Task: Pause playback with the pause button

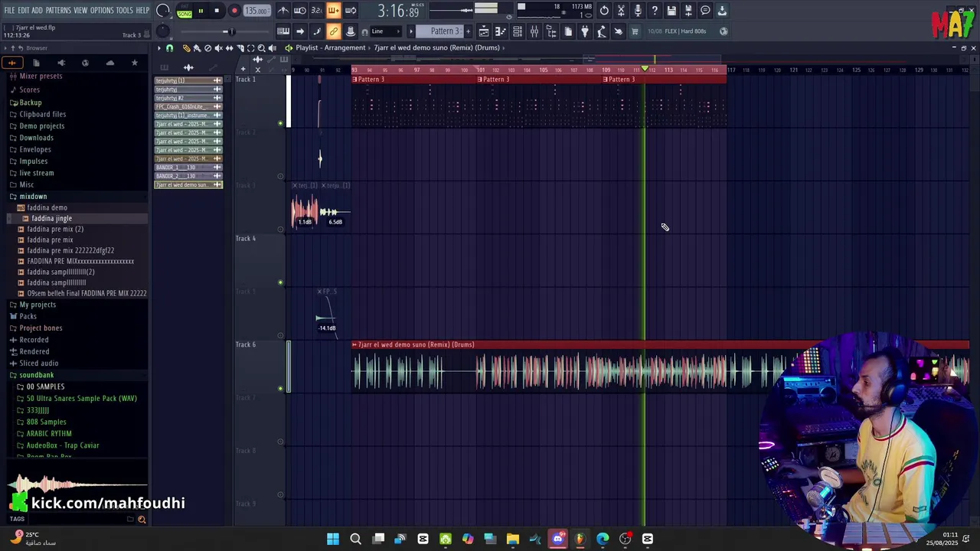Action: coord(201,11)
